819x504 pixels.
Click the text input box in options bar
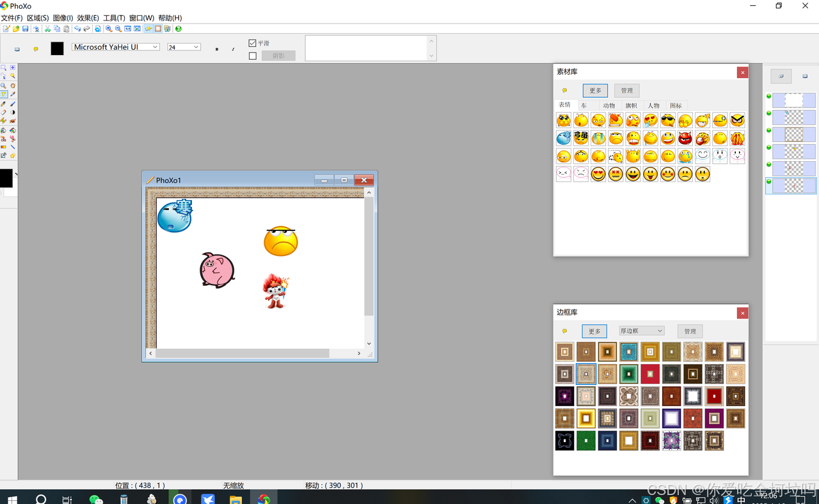tap(366, 49)
